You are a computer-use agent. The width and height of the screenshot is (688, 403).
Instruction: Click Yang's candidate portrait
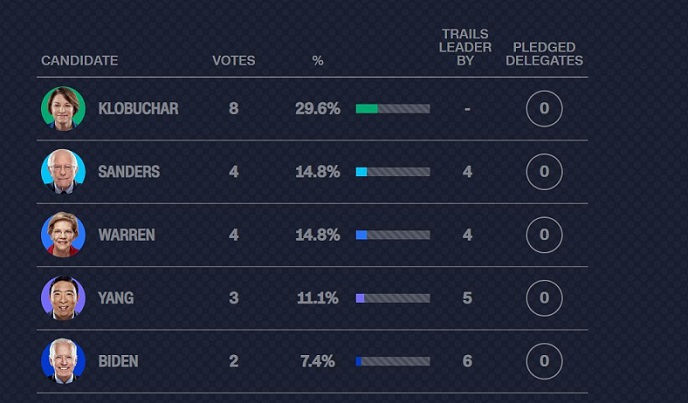63,297
